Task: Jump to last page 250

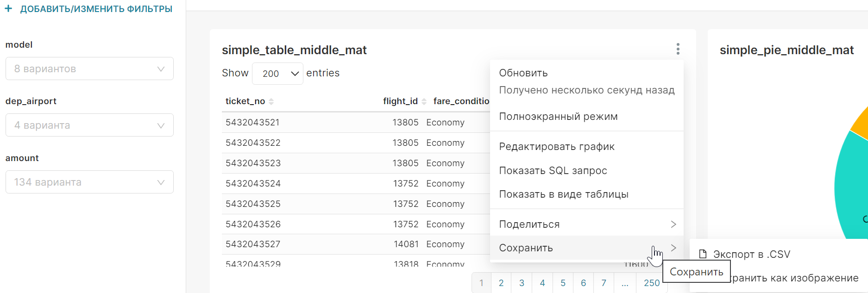Action: [x=652, y=283]
